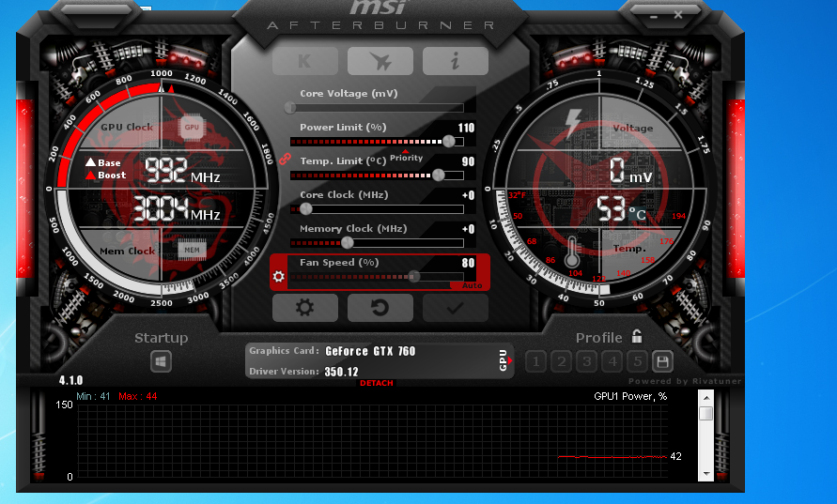This screenshot has height=504, width=837.
Task: Click the Core Clock value +0
Action: pos(468,195)
